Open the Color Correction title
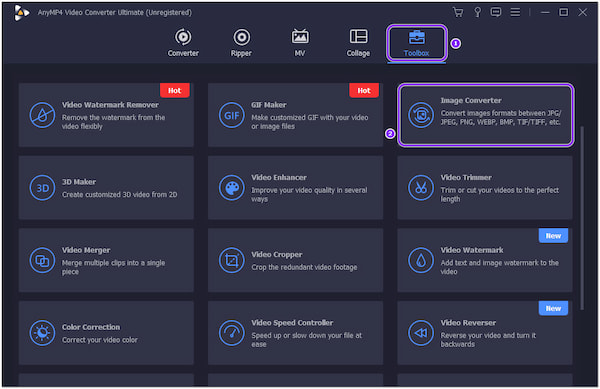The height and width of the screenshot is (389, 600). (91, 327)
